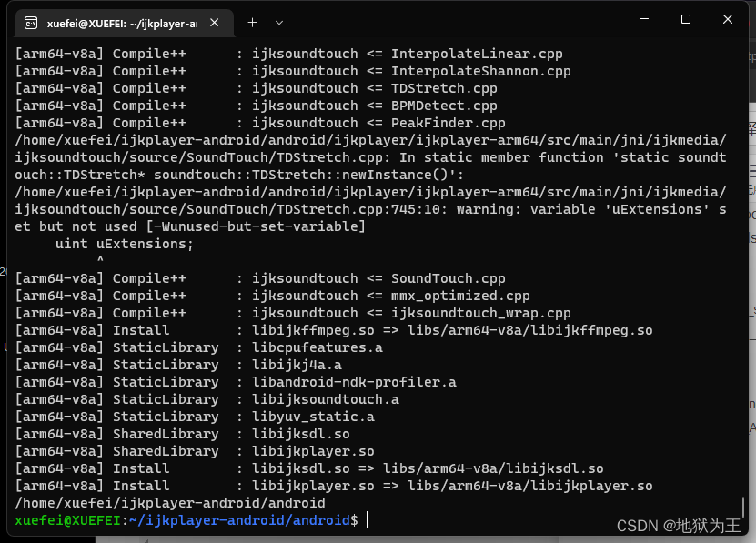
Task: Click libs/arm64-v8a/libijkffmpeg.so install path
Action: coord(529,330)
